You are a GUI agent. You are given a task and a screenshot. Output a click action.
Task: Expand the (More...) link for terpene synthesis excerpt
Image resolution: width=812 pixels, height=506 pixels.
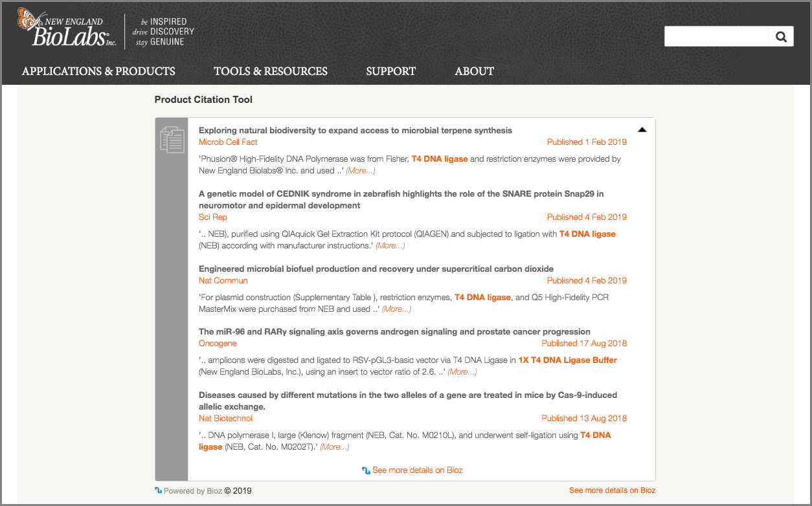[x=360, y=171]
